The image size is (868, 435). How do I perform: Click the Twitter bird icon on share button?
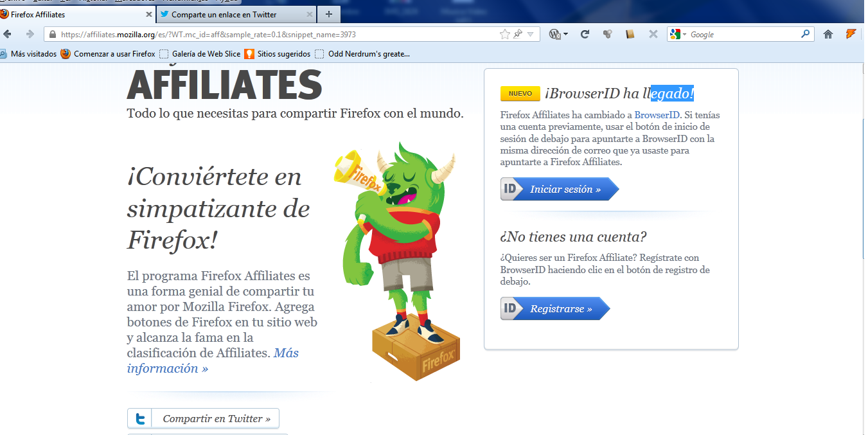[139, 418]
